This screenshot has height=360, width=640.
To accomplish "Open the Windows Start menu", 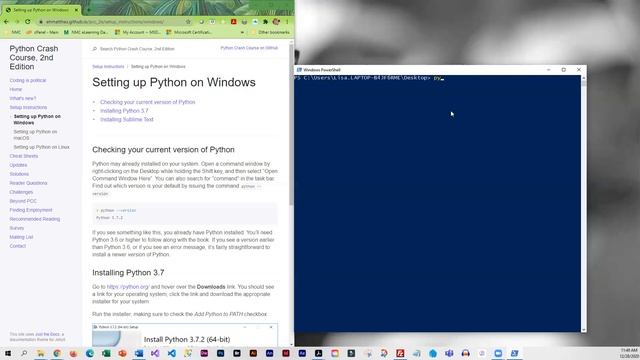I will tap(8, 353).
